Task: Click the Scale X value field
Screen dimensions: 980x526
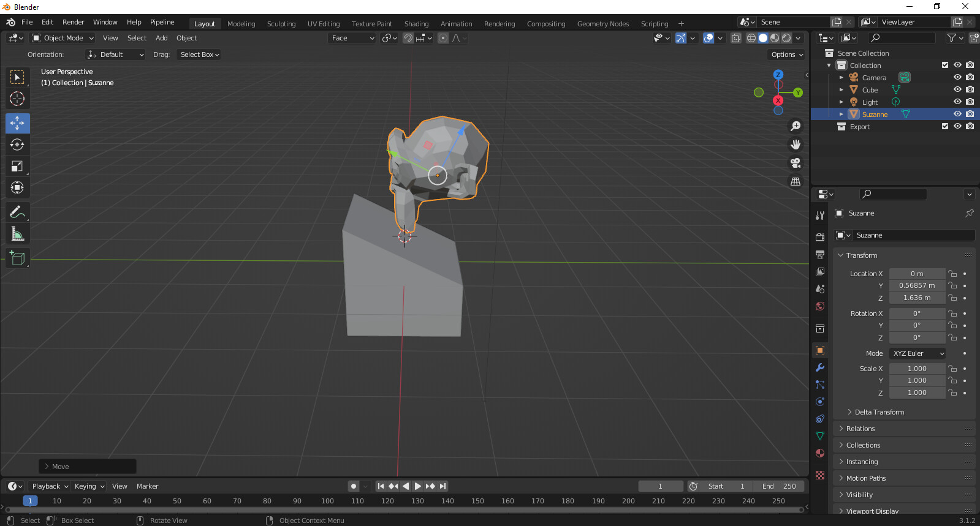Action: 917,369
